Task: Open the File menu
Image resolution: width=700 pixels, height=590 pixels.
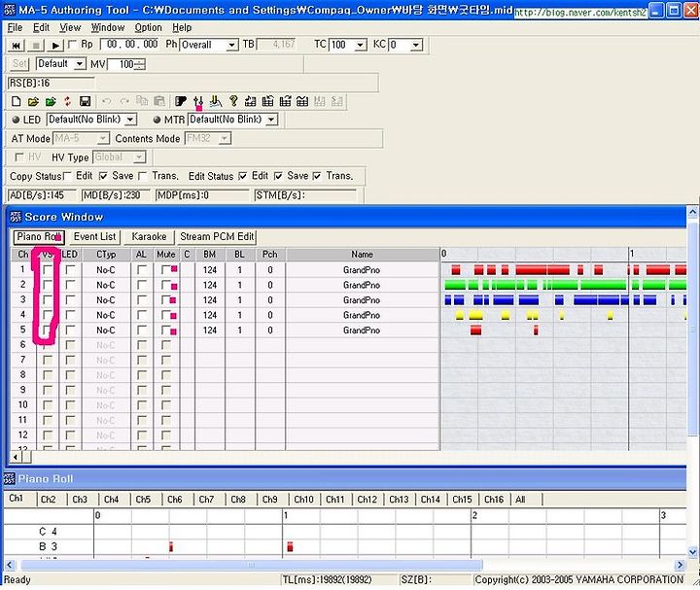Action: tap(15, 27)
